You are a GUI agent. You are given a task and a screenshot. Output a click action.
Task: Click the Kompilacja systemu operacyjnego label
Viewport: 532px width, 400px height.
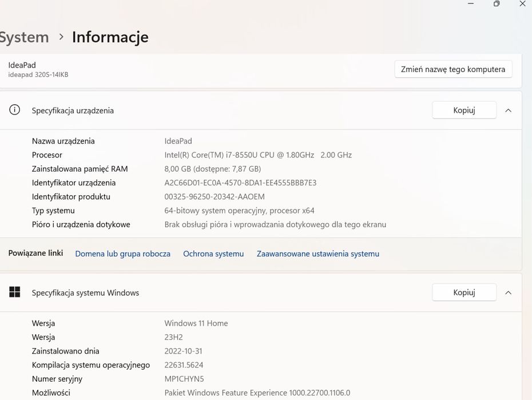(91, 365)
